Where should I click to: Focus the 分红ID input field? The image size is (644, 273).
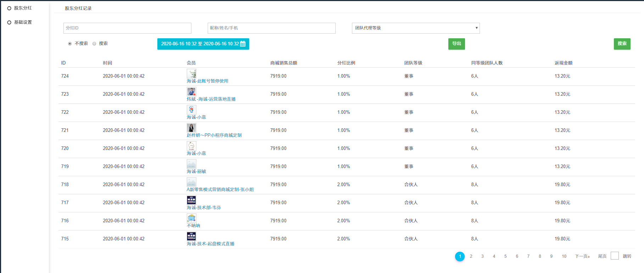click(x=127, y=28)
